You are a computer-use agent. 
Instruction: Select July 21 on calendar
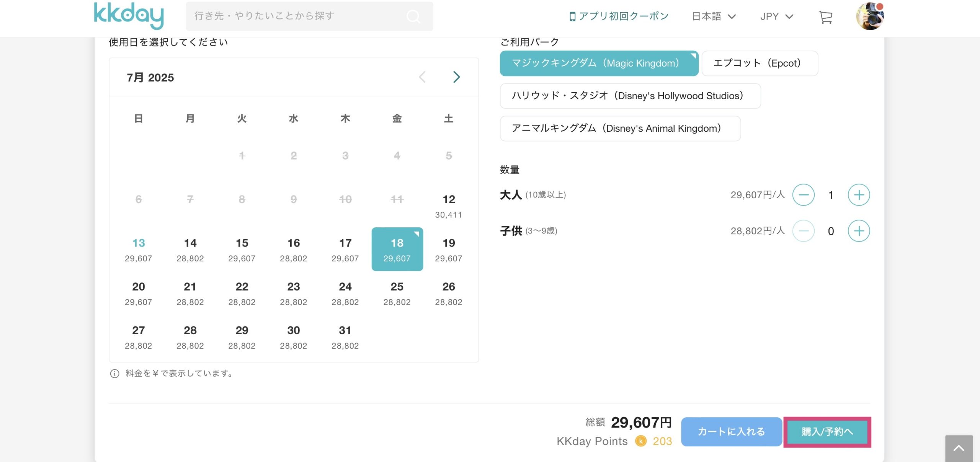click(190, 293)
